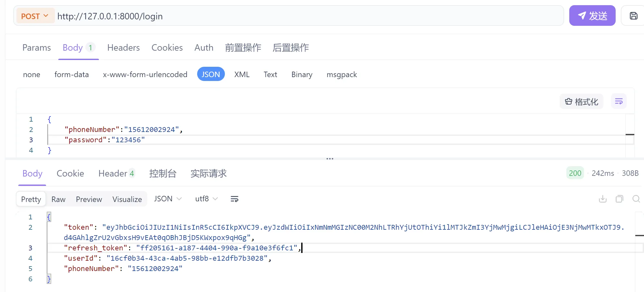644x292 pixels.
Task: Open the request Body tab
Action: [79, 48]
